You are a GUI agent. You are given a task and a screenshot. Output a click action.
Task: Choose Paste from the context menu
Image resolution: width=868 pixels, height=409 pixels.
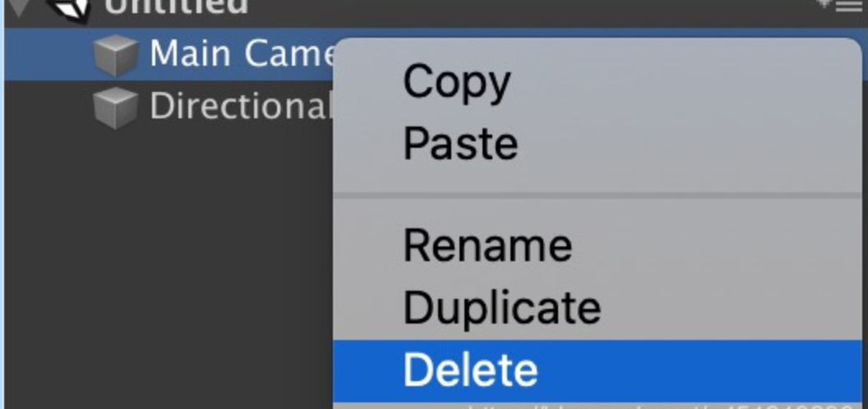pos(460,143)
